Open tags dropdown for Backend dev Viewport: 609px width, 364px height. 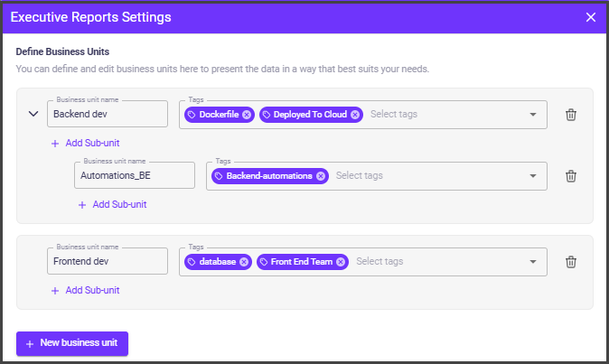(533, 115)
